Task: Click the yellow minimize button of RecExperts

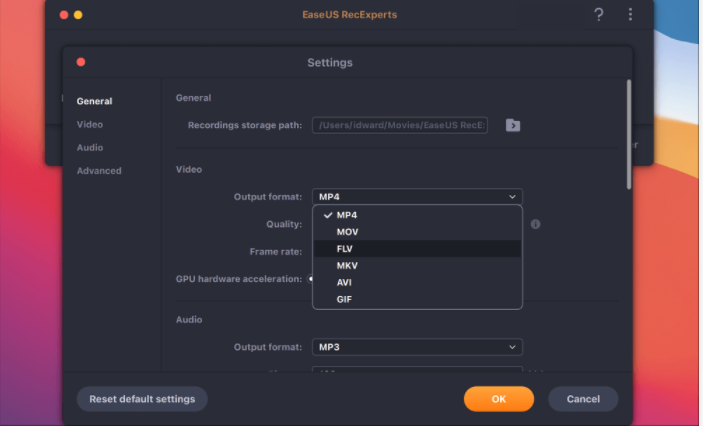Action: point(78,15)
